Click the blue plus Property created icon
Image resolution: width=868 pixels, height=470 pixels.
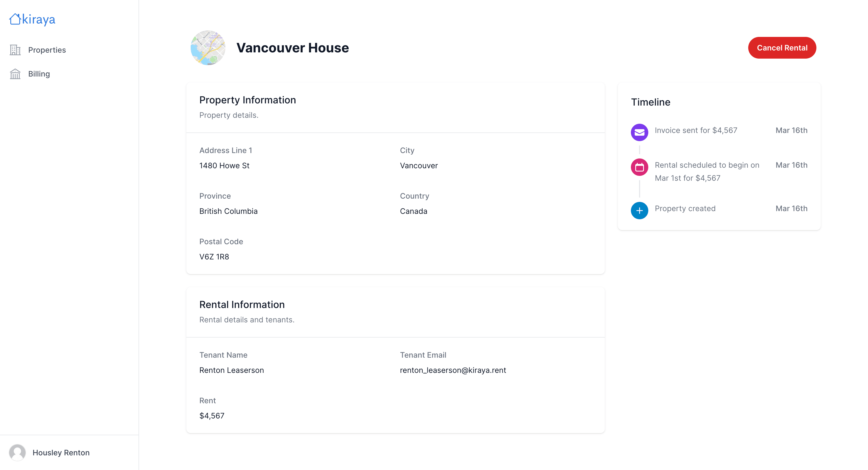[x=639, y=210]
